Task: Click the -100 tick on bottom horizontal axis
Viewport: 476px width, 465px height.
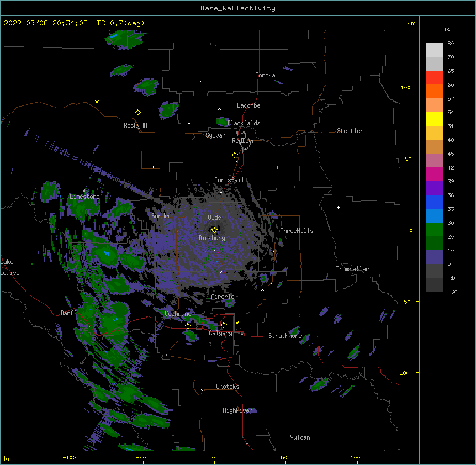Action: coord(69,457)
